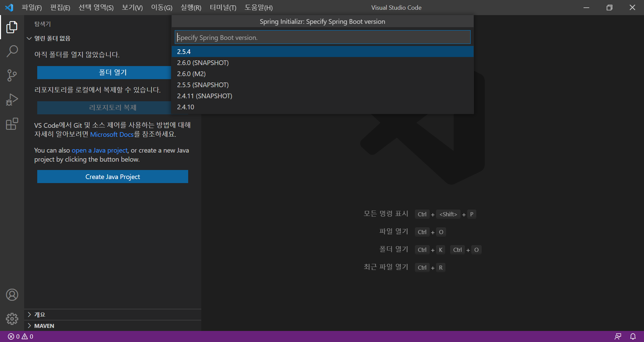Restore down the VS Code window
Image resolution: width=644 pixels, height=342 pixels.
pos(609,7)
